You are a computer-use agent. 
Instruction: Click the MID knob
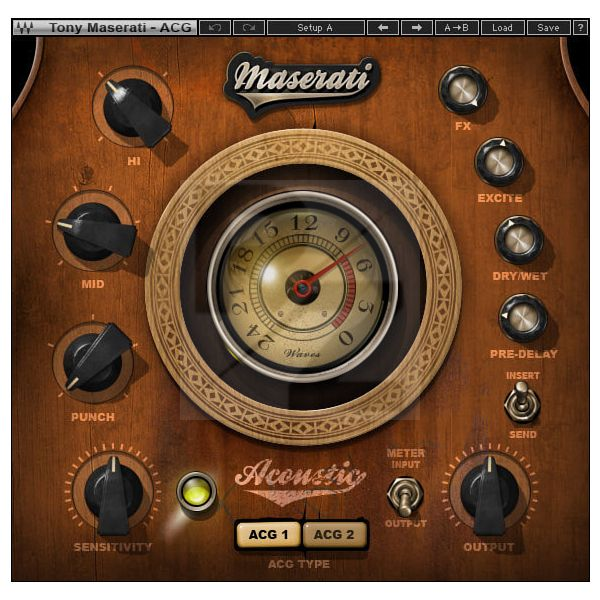94,232
